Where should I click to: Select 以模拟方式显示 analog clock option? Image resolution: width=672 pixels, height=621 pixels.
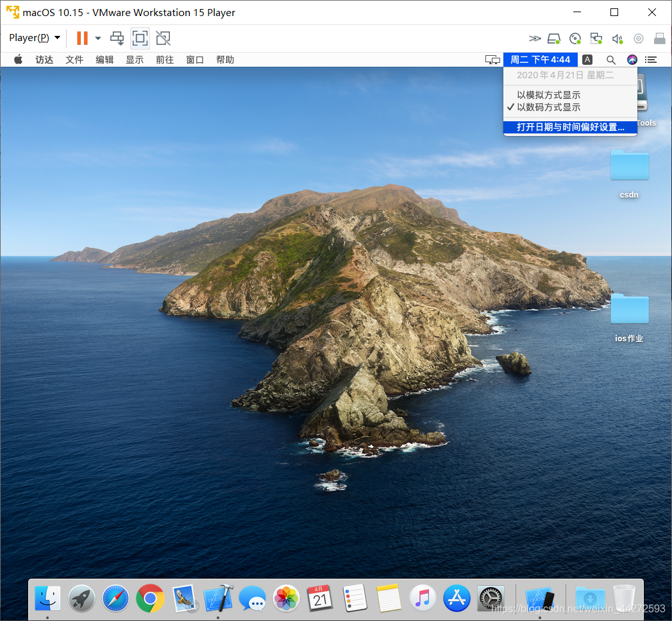549,95
